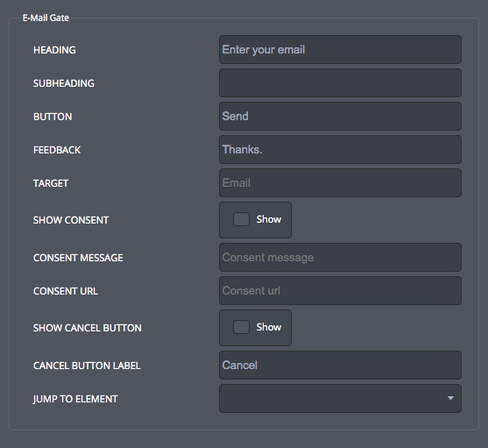Click the HEADING label
The height and width of the screenshot is (448, 488).
(54, 50)
